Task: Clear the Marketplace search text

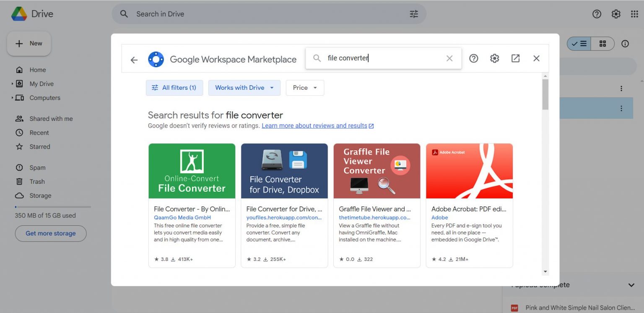Action: click(449, 58)
